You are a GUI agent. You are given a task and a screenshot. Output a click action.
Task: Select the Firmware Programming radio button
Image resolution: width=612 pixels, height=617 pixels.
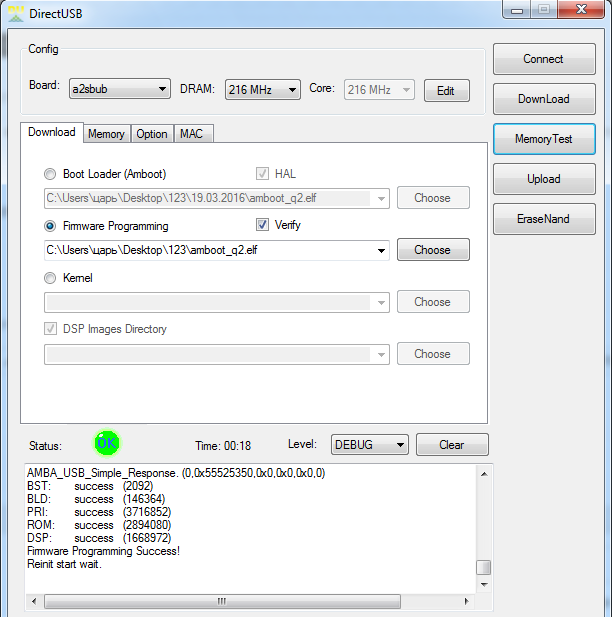point(51,226)
